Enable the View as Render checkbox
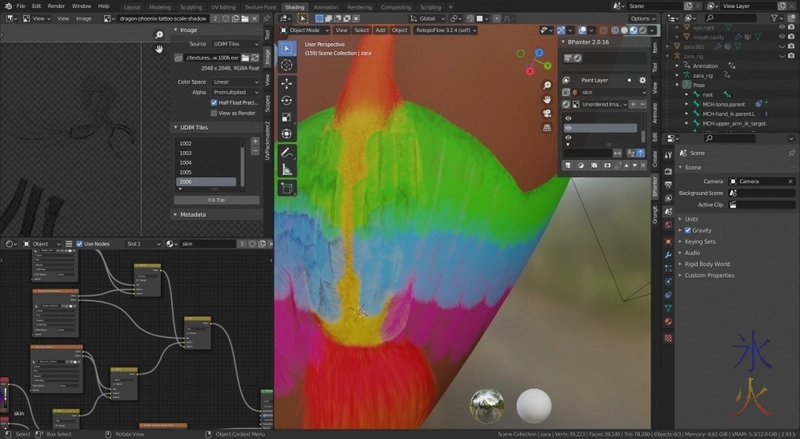This screenshot has width=800, height=439. click(x=214, y=113)
